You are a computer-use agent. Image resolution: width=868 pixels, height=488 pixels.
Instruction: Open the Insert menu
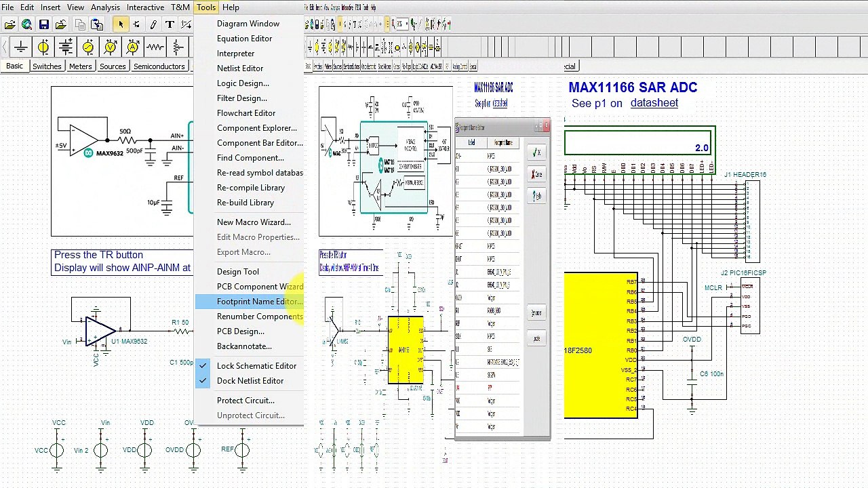(x=50, y=7)
